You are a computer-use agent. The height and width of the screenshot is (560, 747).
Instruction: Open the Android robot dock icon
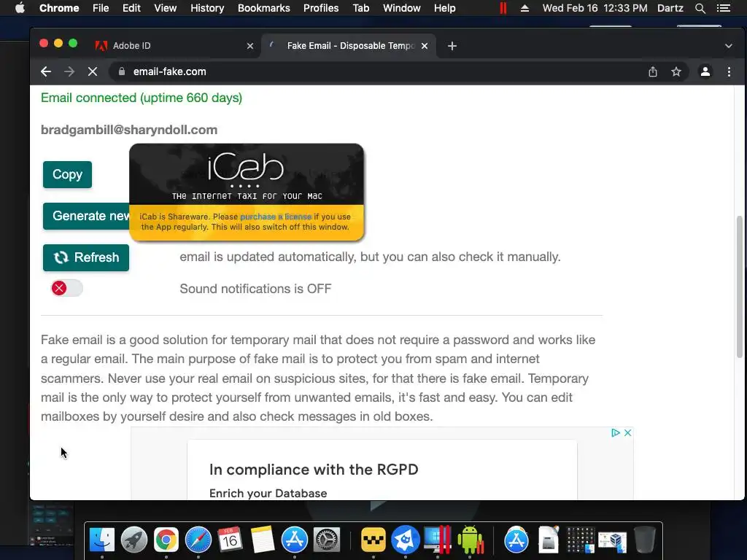(x=470, y=540)
